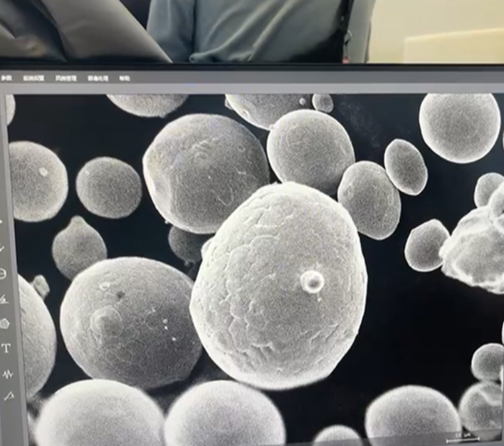Open the 图像处理 menu
Image resolution: width=504 pixels, height=446 pixels.
pos(98,79)
